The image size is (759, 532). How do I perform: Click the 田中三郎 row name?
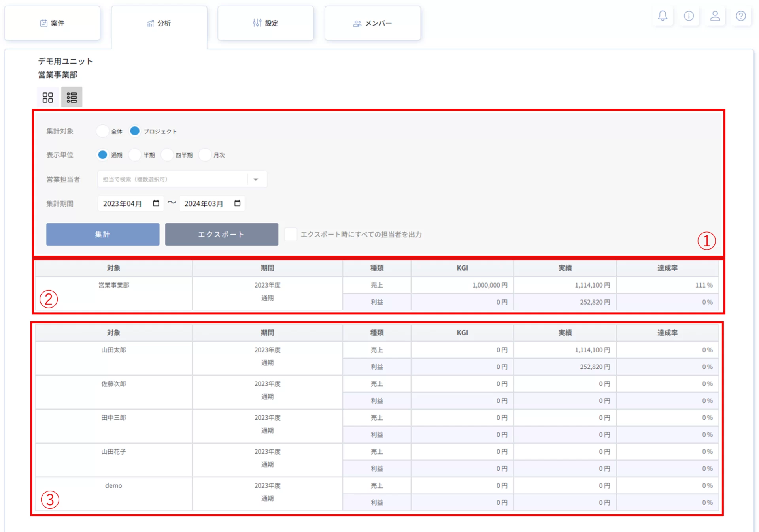coord(114,418)
